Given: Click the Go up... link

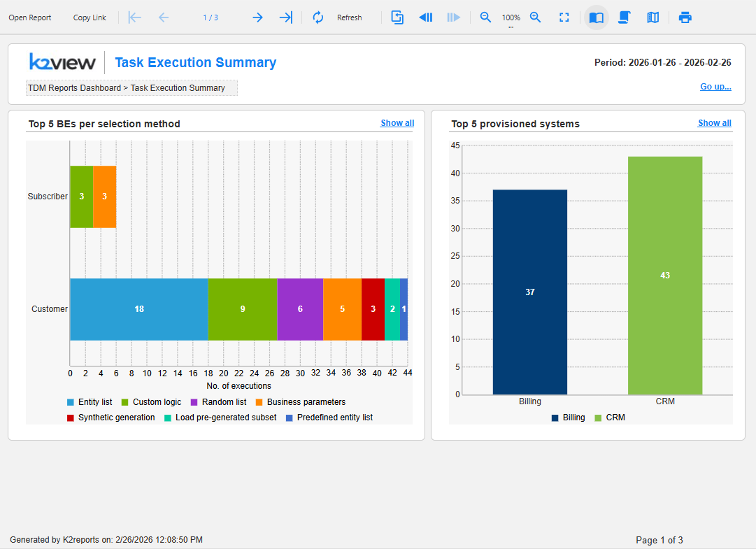Looking at the screenshot, I should click(715, 87).
